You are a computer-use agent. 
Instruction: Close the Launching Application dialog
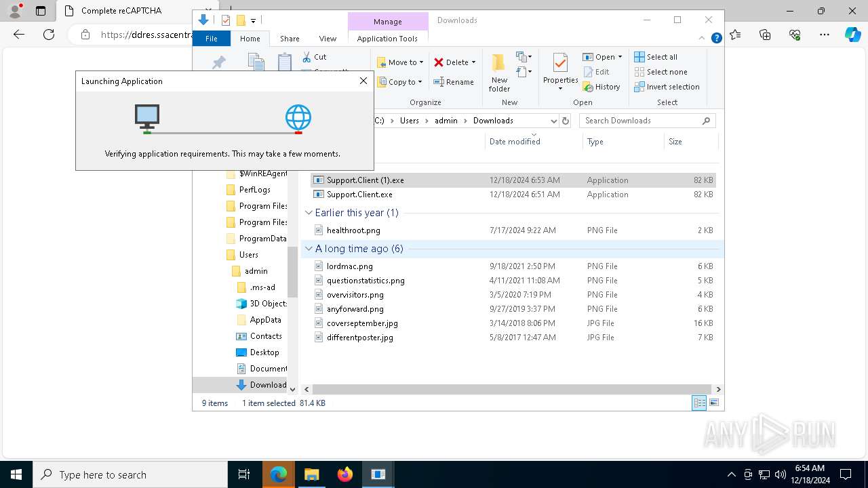(363, 81)
